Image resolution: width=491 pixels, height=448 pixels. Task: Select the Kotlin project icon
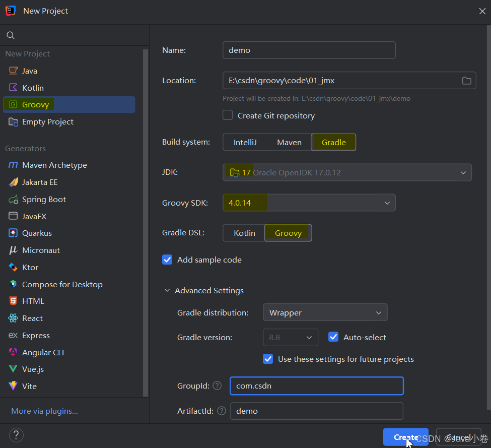[13, 87]
